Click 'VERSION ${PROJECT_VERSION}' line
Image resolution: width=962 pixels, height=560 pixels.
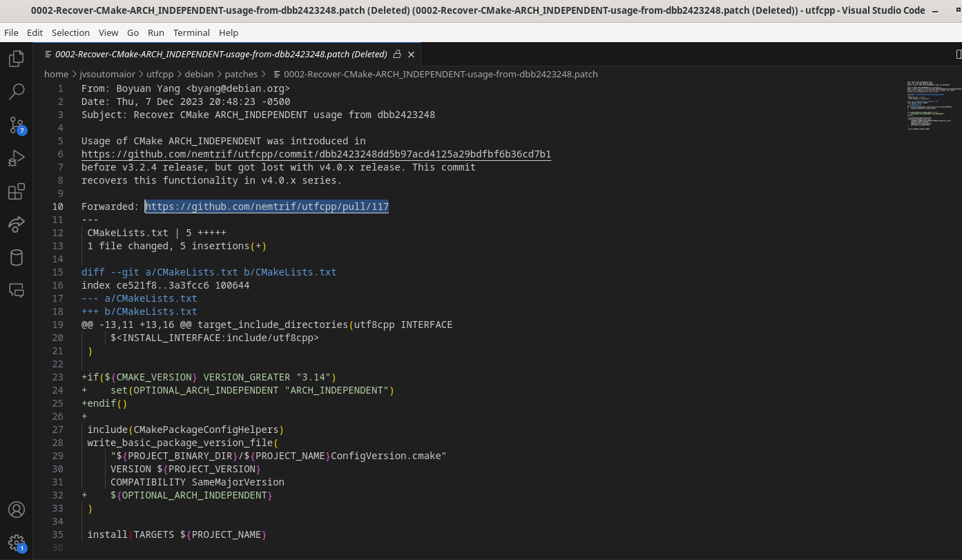(x=186, y=469)
